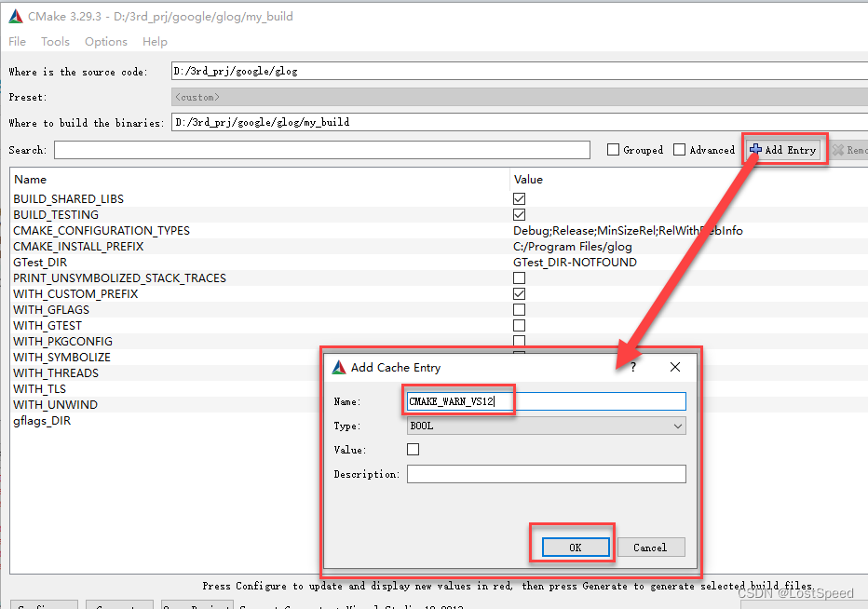The width and height of the screenshot is (868, 609).
Task: Uncheck WITH_CUSTOM_PREFIX checkbox
Action: [520, 293]
